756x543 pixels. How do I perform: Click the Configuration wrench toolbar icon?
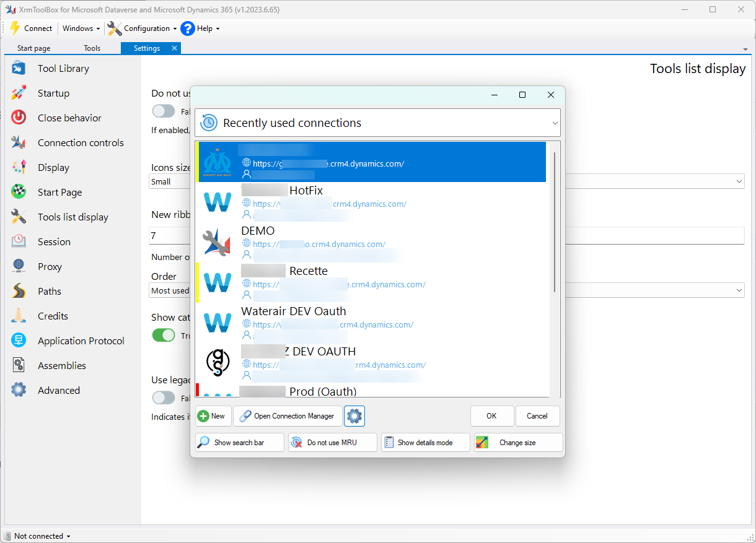click(x=114, y=28)
